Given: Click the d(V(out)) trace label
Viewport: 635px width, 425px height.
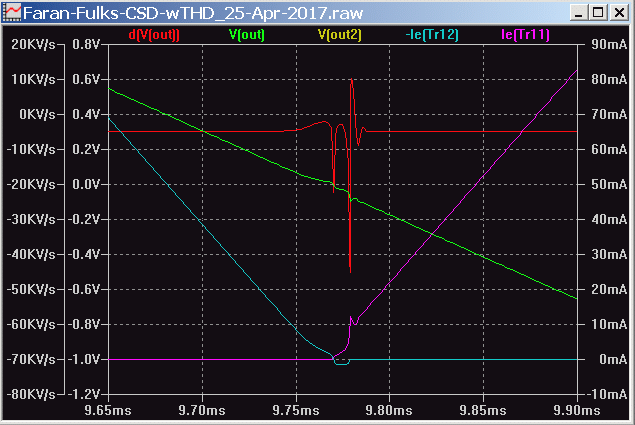Looking at the screenshot, I should click(x=154, y=35).
